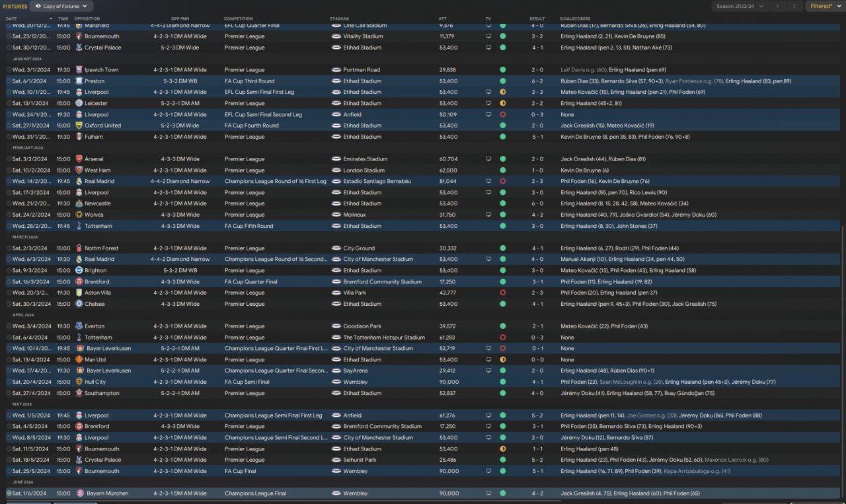
Task: Select the Aston Villa club badge
Action: [79, 293]
